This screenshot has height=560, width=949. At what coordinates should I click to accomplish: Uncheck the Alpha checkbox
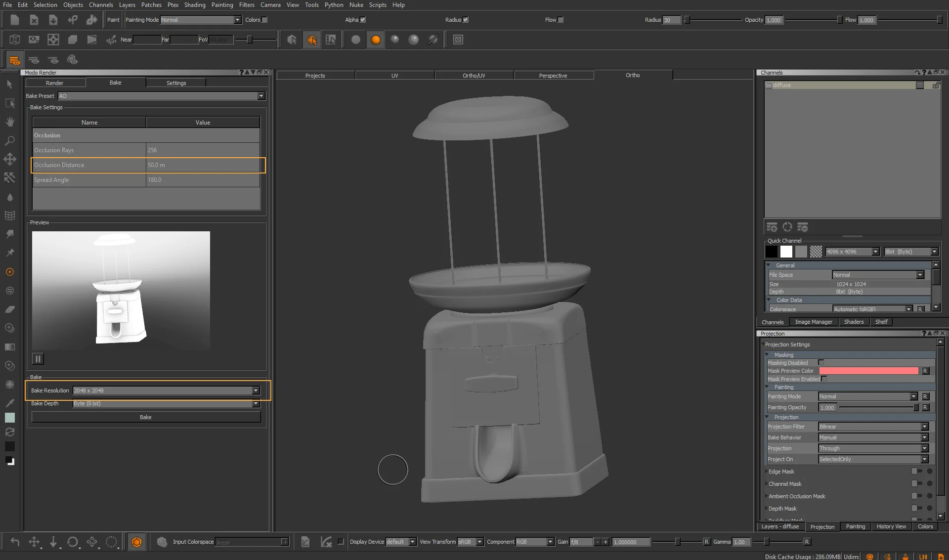coord(363,20)
